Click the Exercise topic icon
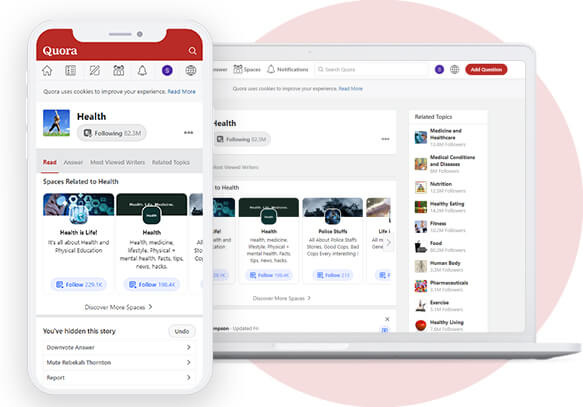 point(421,306)
